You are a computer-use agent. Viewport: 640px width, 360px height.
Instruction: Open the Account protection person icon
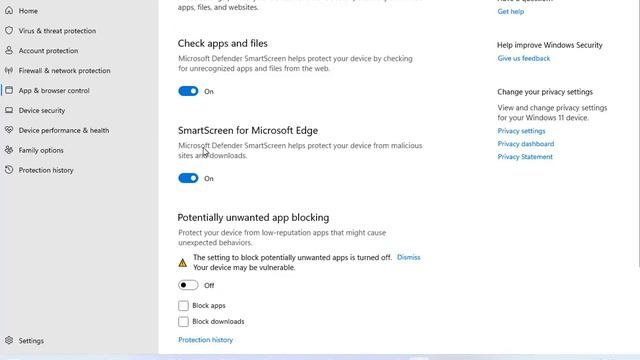[x=9, y=50]
